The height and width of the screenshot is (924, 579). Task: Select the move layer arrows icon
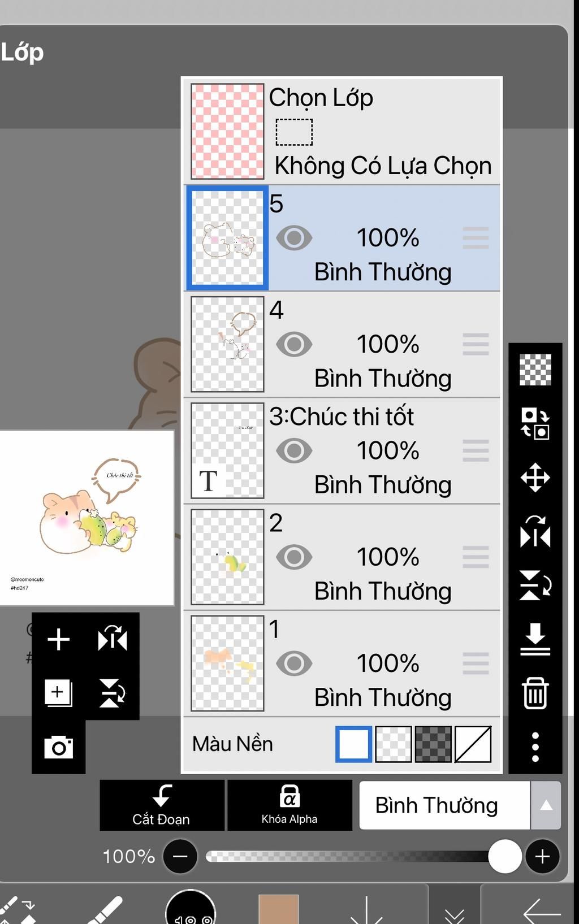pos(535,478)
